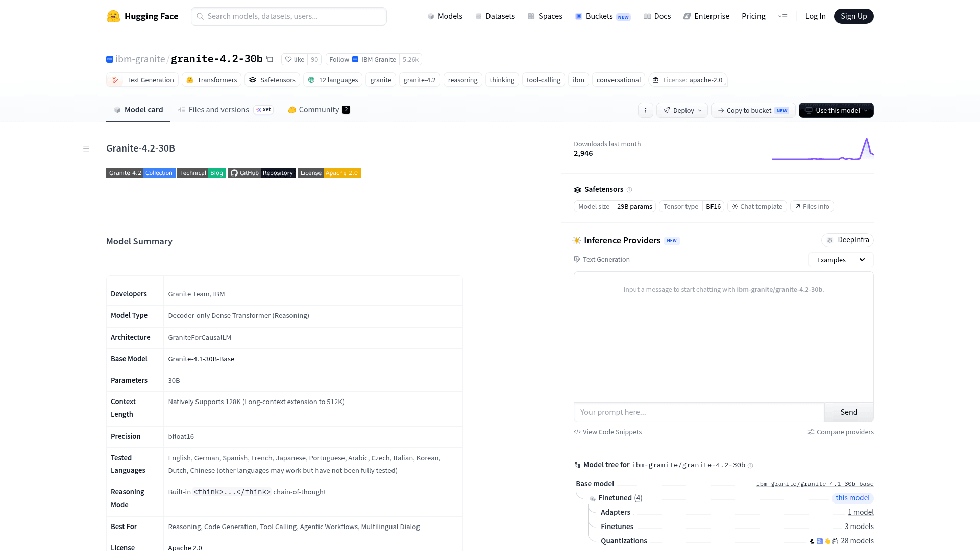Image resolution: width=980 pixels, height=551 pixels.
Task: Click the granite-4.2 tag
Action: [420, 80]
